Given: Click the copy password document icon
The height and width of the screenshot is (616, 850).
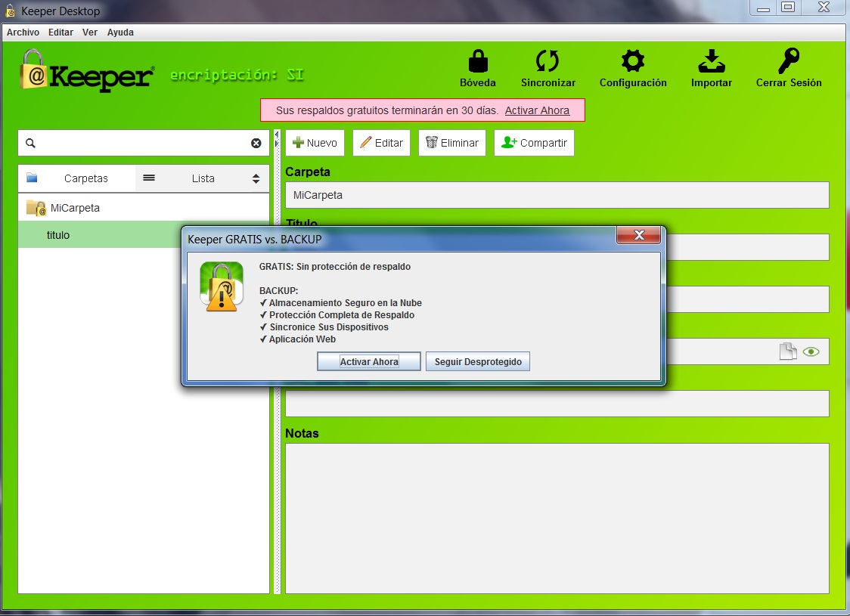Looking at the screenshot, I should coord(788,351).
